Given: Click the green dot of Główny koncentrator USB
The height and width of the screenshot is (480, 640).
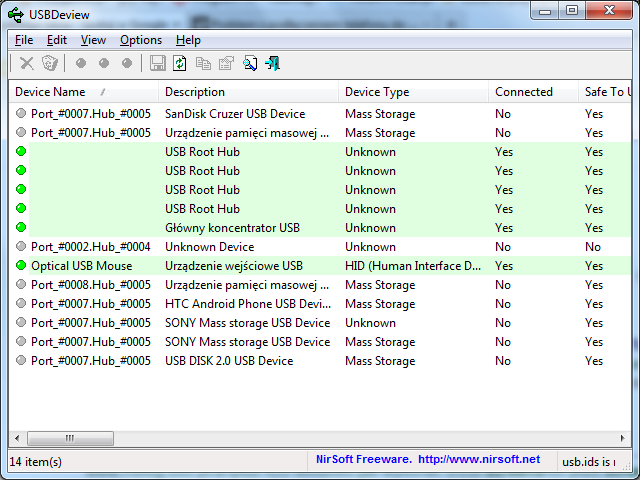Looking at the screenshot, I should click(x=21, y=227).
